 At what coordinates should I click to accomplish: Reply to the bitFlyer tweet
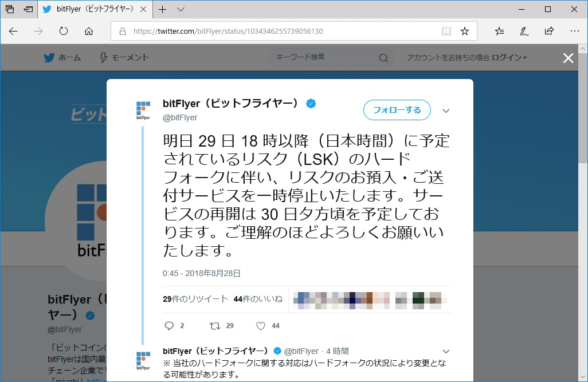coord(170,325)
